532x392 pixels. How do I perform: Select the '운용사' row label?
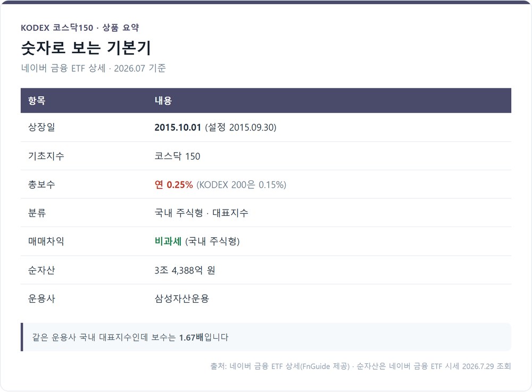pyautogui.click(x=41, y=298)
